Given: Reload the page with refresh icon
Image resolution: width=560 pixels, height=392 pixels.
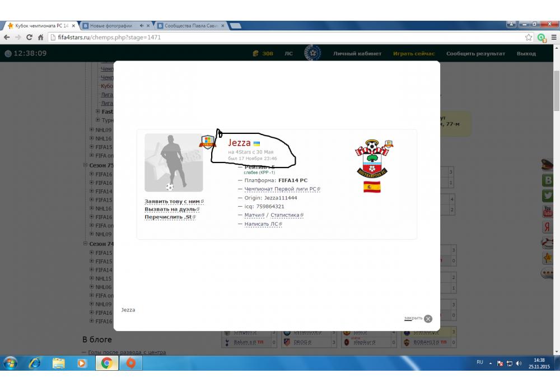Looking at the screenshot, I should pos(29,37).
